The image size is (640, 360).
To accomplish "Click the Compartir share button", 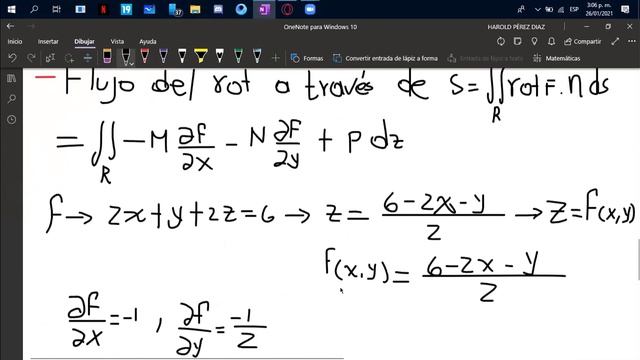I will tap(582, 41).
